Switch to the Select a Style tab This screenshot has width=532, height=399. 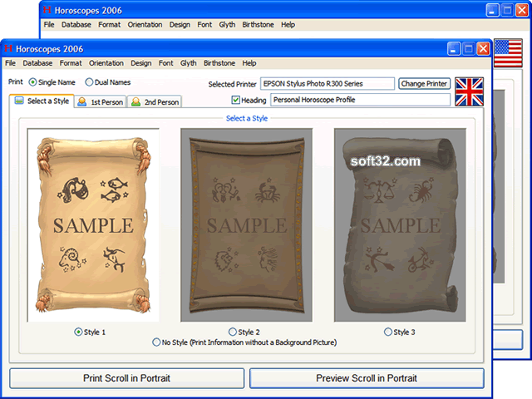click(x=42, y=101)
